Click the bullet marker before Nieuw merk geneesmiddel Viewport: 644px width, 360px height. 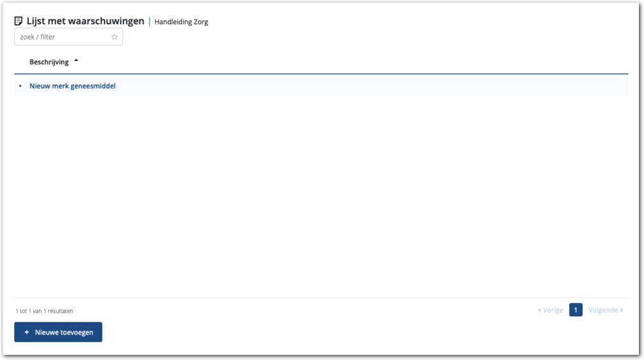tap(20, 86)
